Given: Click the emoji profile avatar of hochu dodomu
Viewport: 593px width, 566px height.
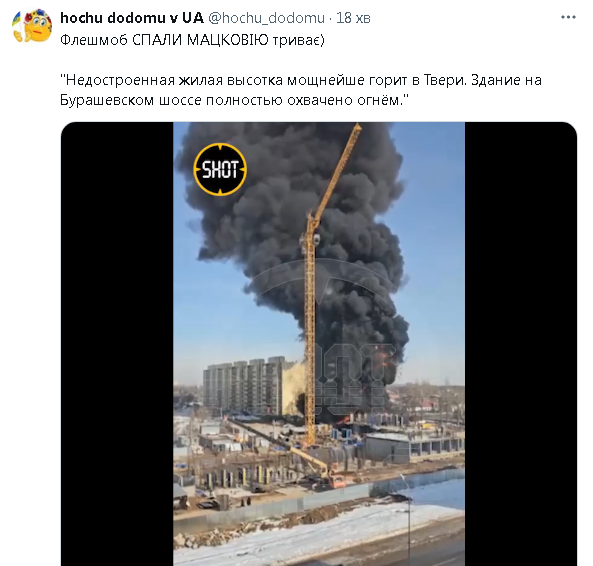Looking at the screenshot, I should click(32, 26).
